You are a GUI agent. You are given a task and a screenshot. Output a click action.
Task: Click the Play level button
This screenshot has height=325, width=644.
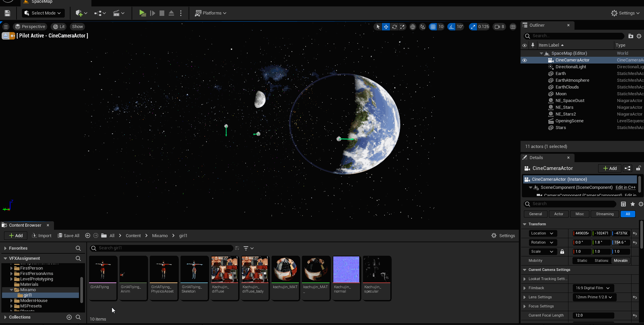point(142,13)
